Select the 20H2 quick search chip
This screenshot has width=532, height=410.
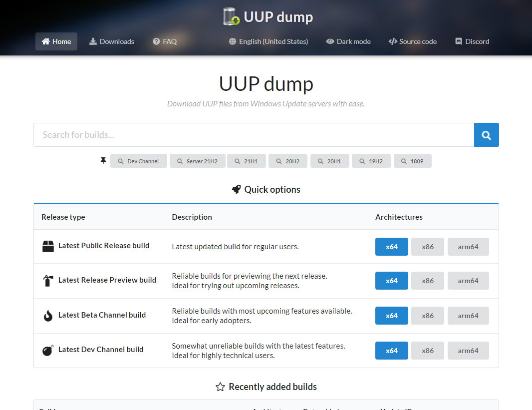click(x=288, y=161)
